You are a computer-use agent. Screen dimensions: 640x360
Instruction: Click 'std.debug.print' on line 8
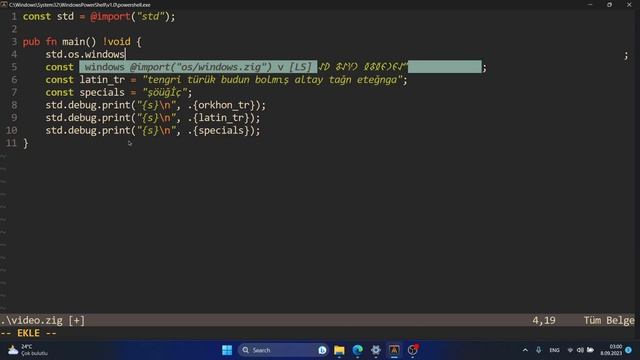88,105
